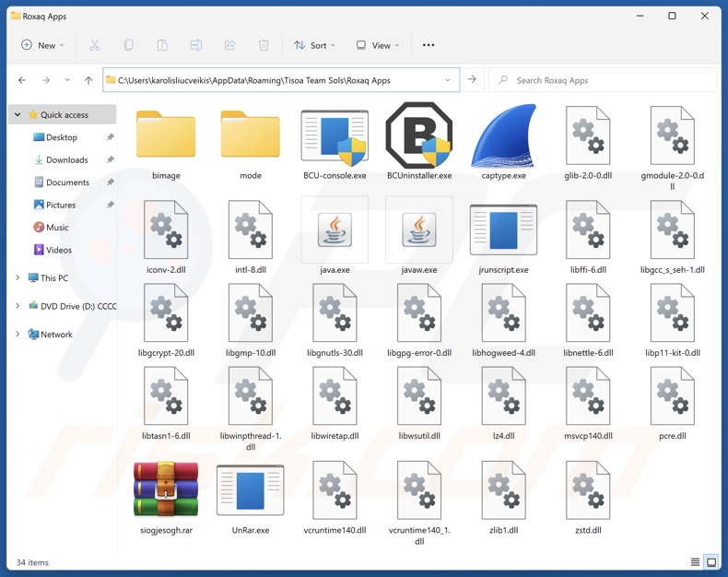The height and width of the screenshot is (577, 728).
Task: Select the javaw.exe file icon
Action: click(x=419, y=230)
